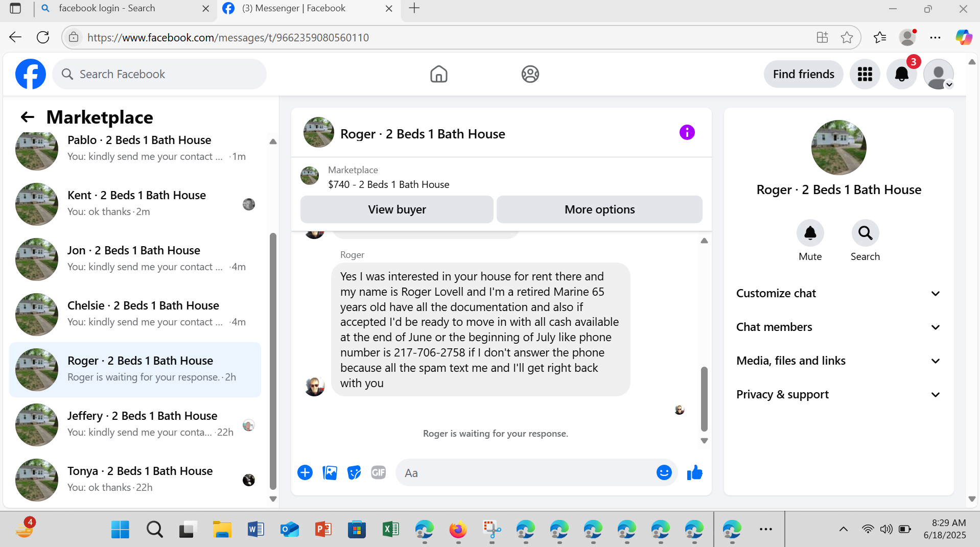This screenshot has height=547, width=980.
Task: Open the Edge browser profile icon
Action: coord(907,37)
